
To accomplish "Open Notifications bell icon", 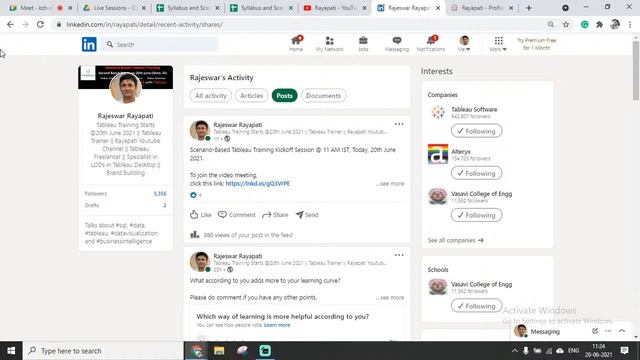I will pos(431,44).
